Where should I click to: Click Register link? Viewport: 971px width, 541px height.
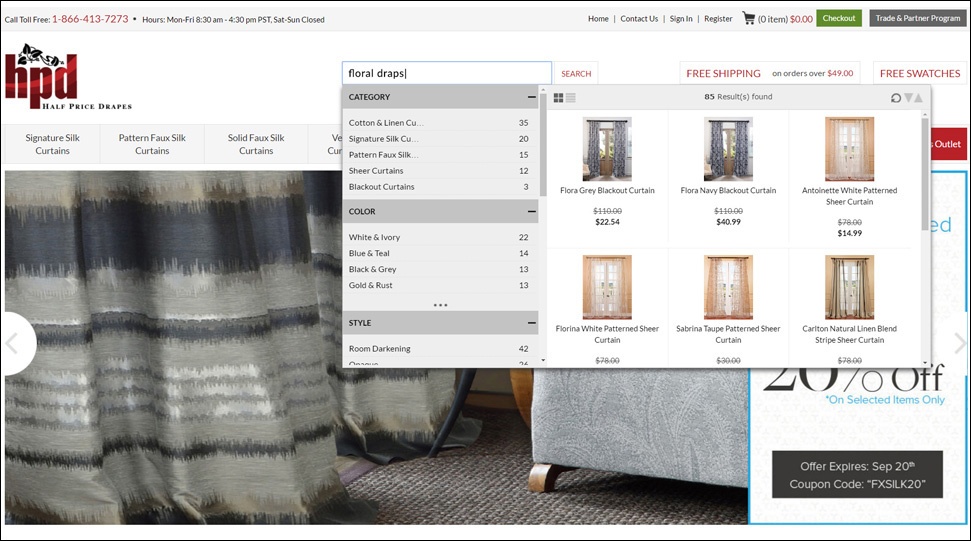[x=718, y=19]
